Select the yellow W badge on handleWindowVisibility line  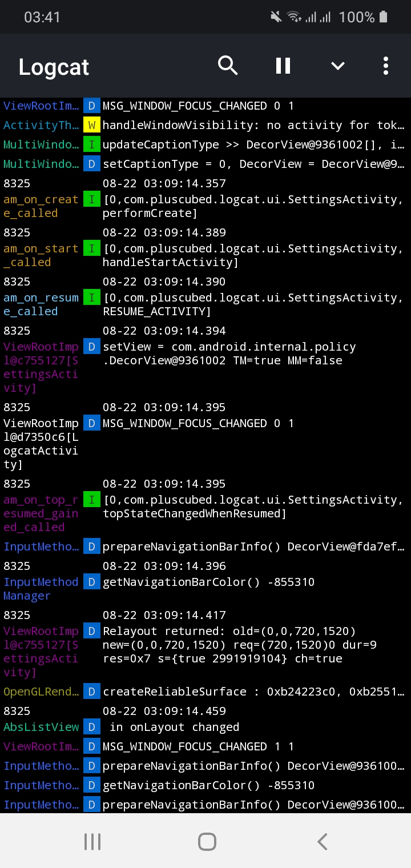click(91, 125)
